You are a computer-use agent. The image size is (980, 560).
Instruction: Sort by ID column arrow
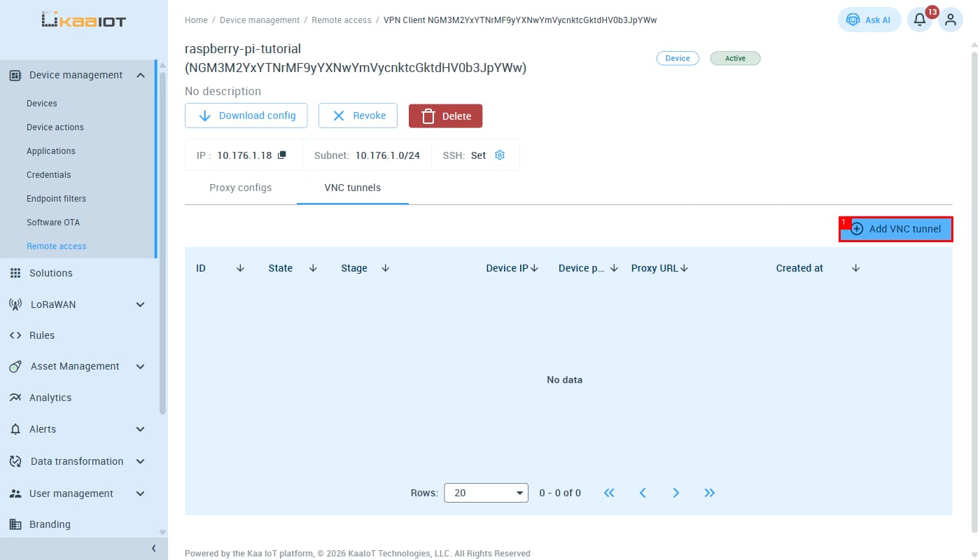(240, 268)
